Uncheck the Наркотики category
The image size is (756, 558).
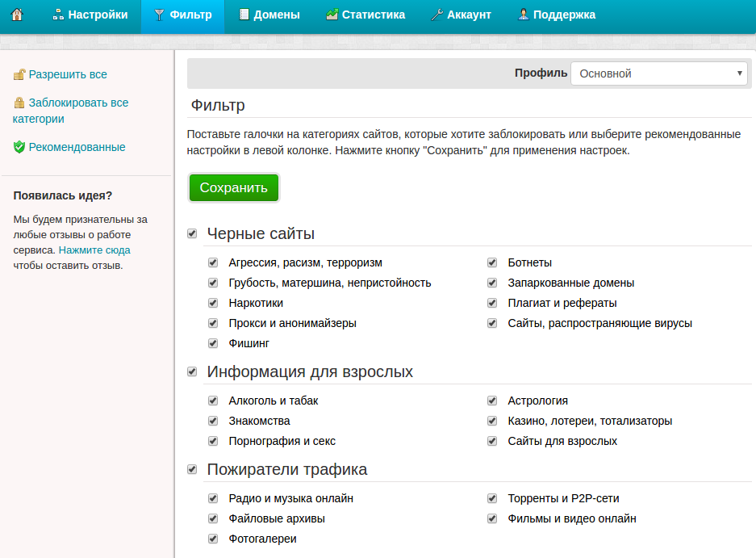(x=213, y=303)
